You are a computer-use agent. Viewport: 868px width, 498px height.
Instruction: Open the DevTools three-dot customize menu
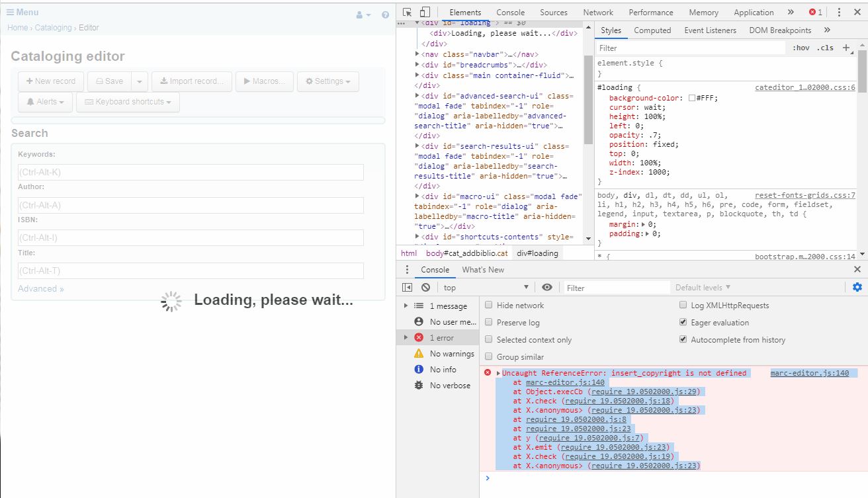[x=839, y=13]
